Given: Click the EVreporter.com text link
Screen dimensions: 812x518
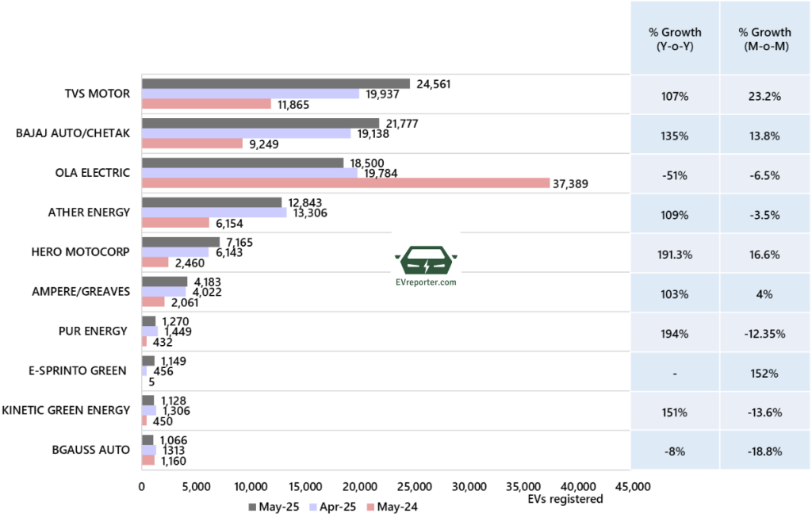Looking at the screenshot, I should (x=426, y=282).
